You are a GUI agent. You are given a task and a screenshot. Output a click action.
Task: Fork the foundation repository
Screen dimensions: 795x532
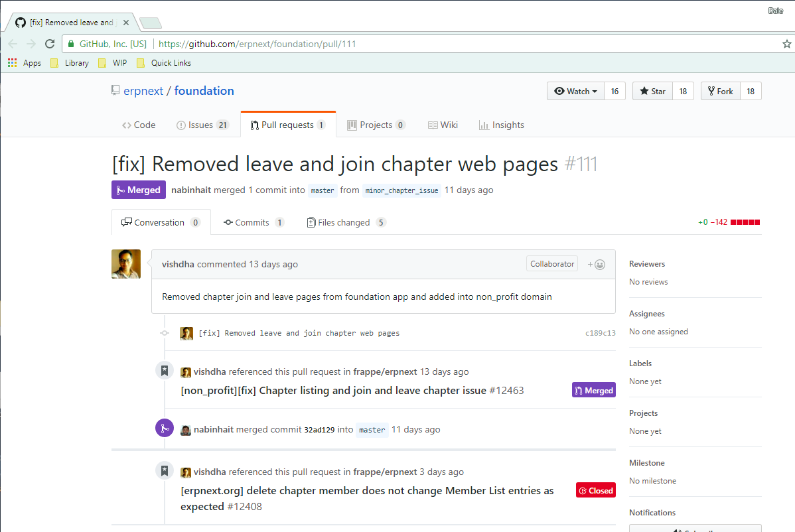(x=721, y=91)
